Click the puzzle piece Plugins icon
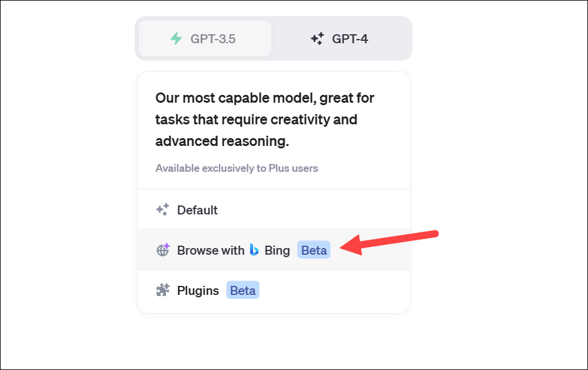The height and width of the screenshot is (370, 588). tap(163, 290)
